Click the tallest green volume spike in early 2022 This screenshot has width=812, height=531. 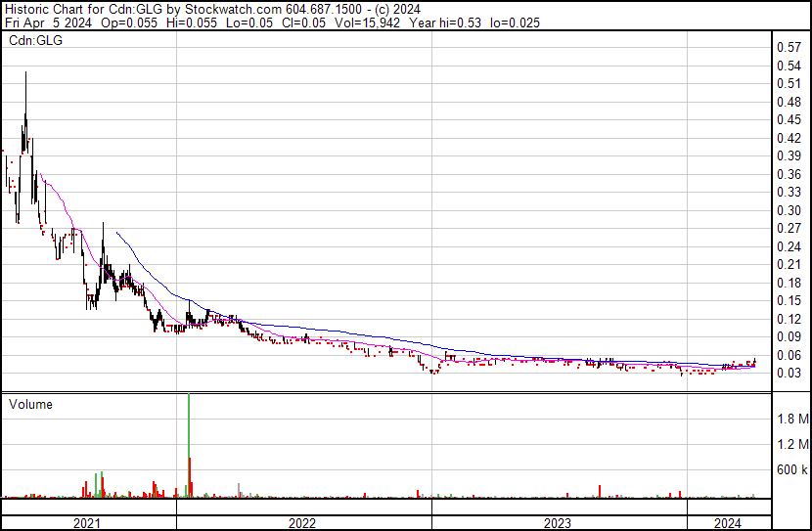(189, 445)
